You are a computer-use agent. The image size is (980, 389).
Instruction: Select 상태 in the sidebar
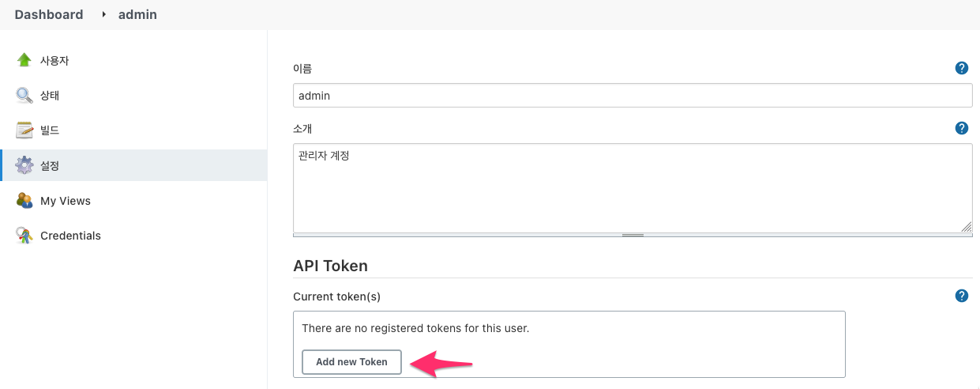point(50,96)
